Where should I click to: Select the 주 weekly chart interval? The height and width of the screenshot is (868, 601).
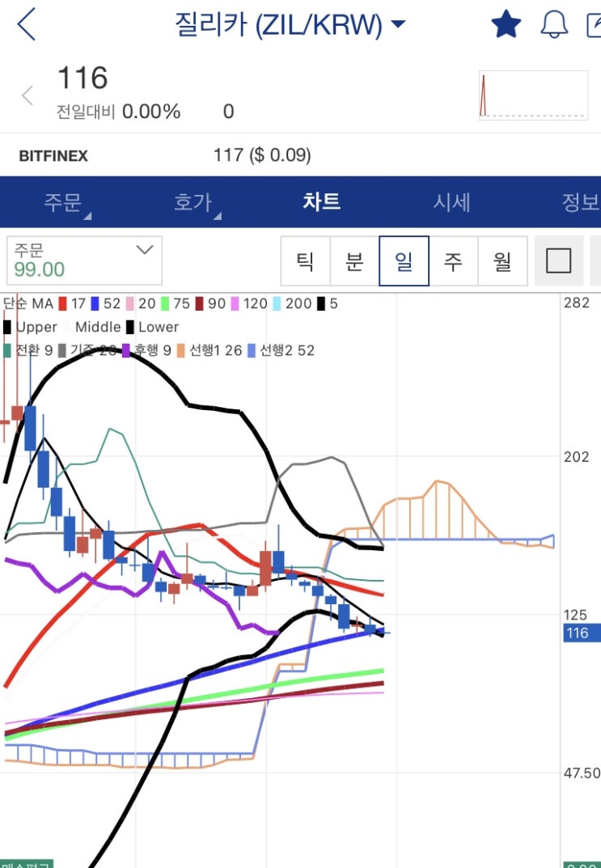tap(453, 260)
